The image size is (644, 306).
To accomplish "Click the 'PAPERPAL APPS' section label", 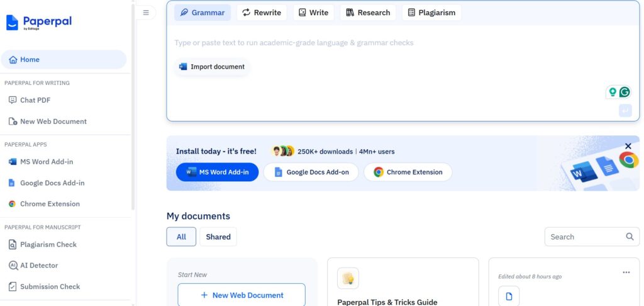I will 25,144.
